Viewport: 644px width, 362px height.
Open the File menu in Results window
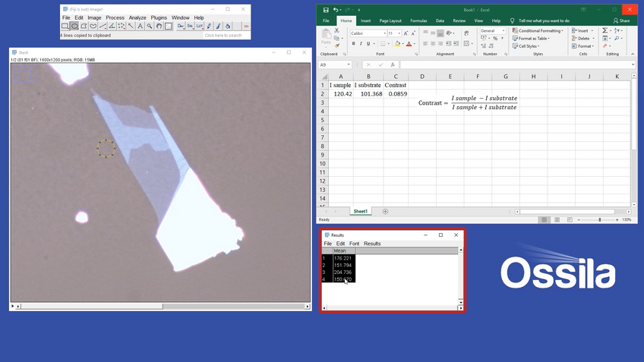(x=328, y=244)
